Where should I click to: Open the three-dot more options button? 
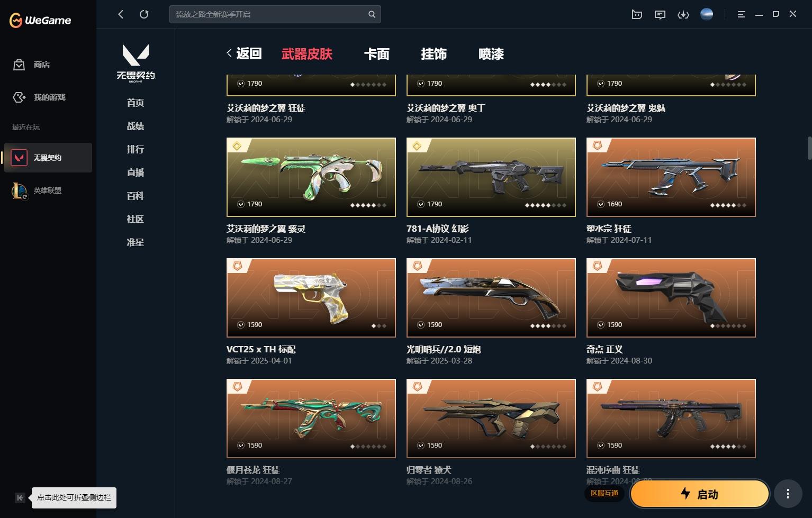tap(788, 494)
